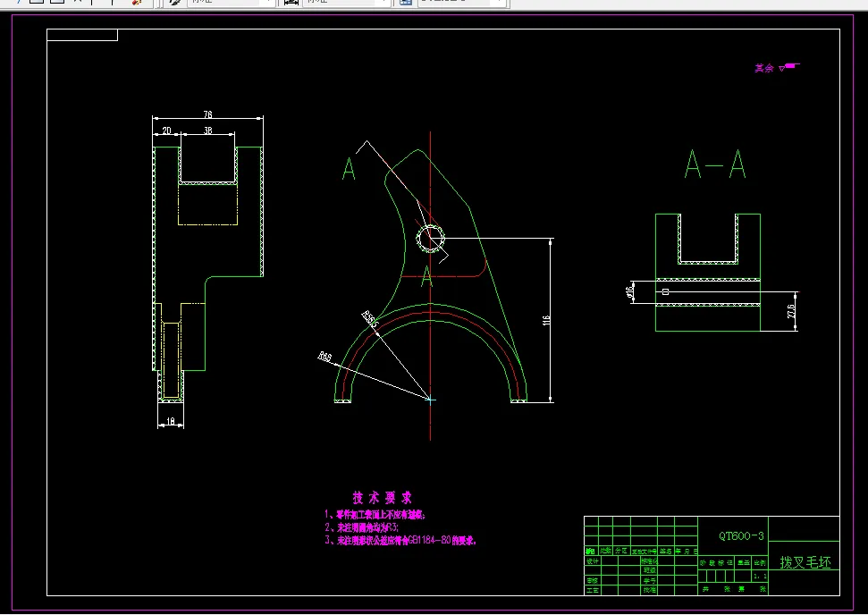Screen dimensions: 868x615
Task: Select the 重量 label cell
Action: (744, 562)
